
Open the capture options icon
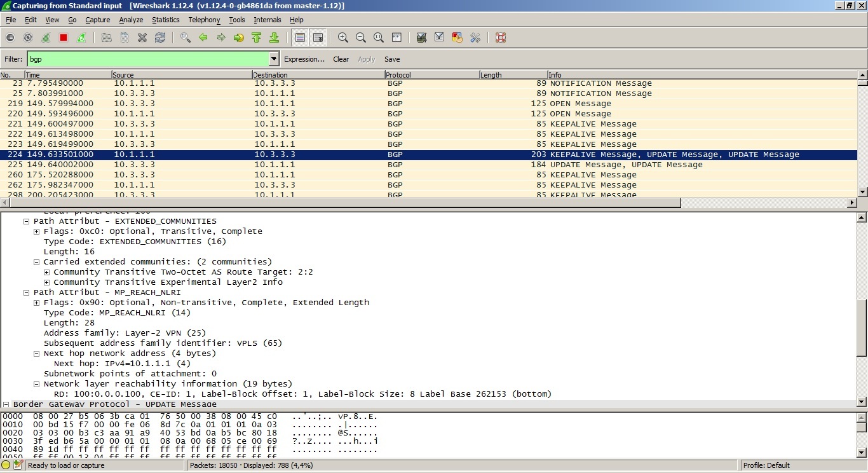(28, 38)
